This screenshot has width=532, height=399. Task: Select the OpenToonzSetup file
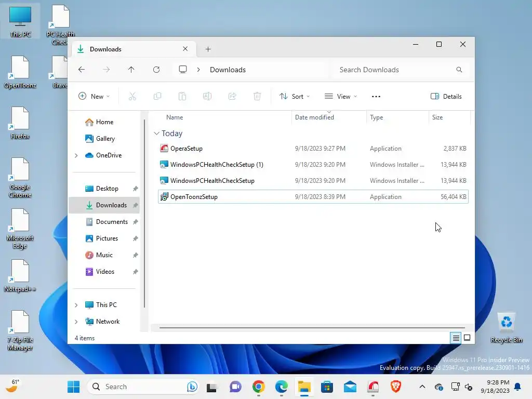coord(313,197)
